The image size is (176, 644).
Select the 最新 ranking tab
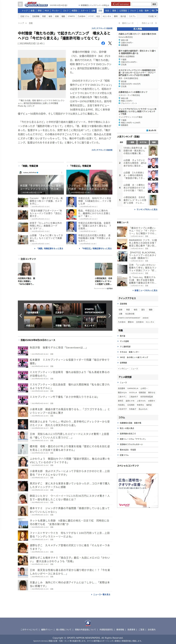(121, 142)
